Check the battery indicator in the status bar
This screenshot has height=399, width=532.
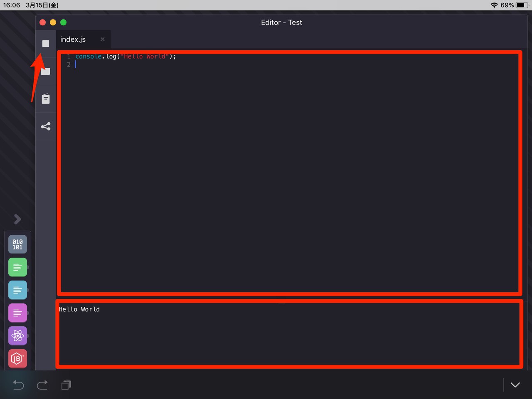522,5
